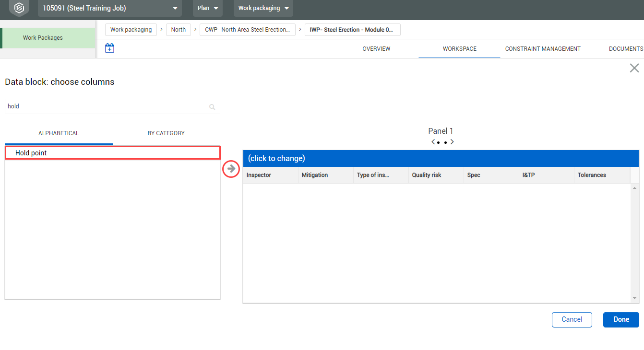
Task: Click the column search field containing hold
Action: pos(106,106)
